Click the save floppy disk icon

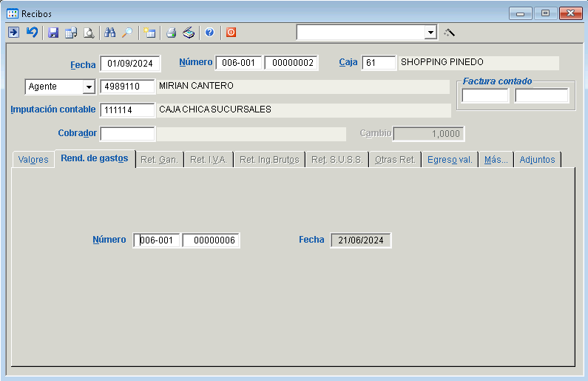(53, 33)
